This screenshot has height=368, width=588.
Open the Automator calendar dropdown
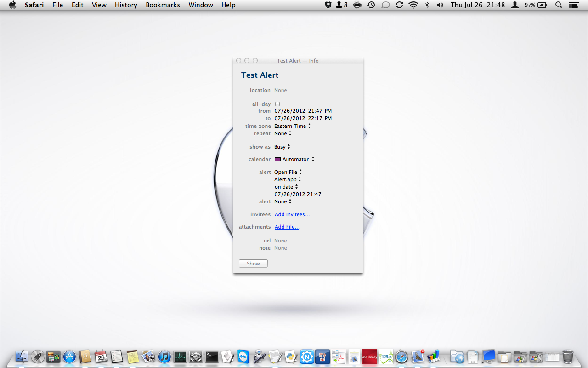294,159
